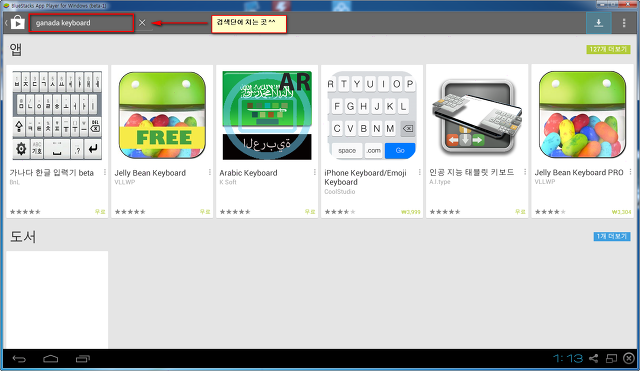
Task: Click the 'ganada keyboard' search field
Action: point(81,23)
